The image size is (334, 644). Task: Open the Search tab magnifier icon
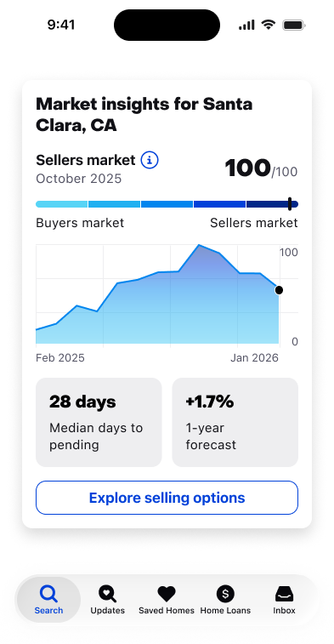click(x=48, y=594)
